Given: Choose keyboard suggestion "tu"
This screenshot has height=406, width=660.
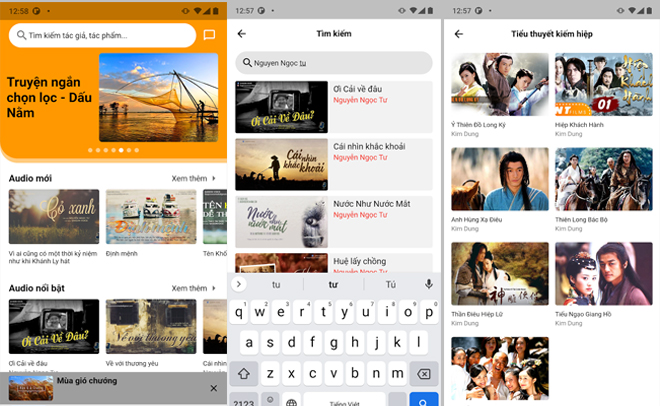Looking at the screenshot, I should click(x=276, y=285).
